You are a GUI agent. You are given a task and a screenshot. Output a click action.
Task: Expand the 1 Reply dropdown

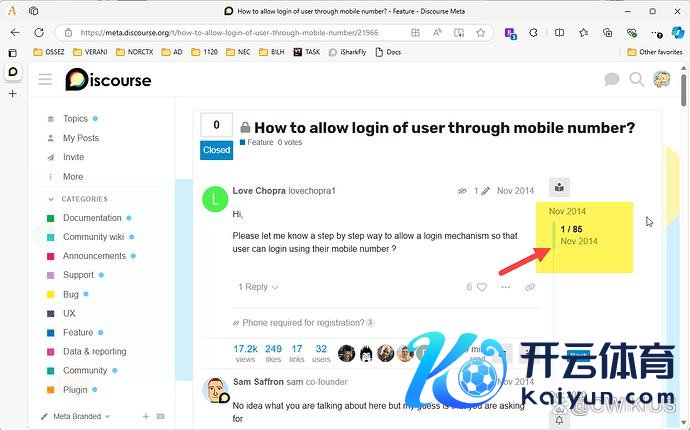coord(258,287)
